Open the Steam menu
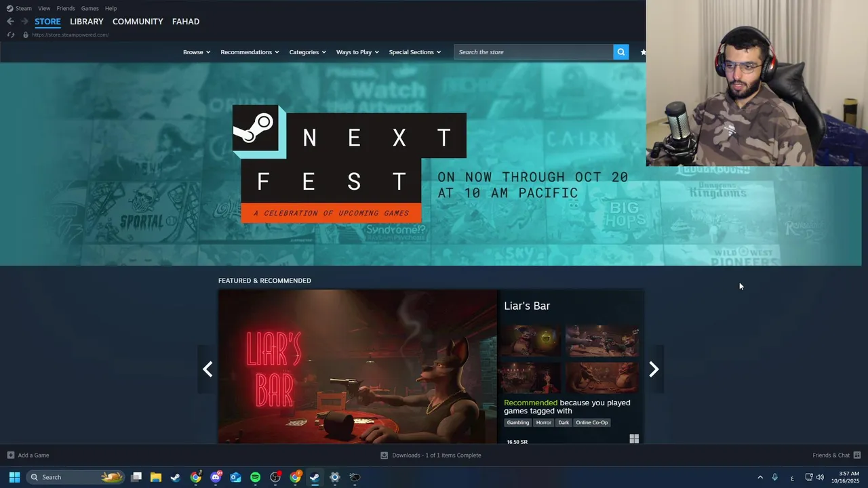 click(x=24, y=8)
